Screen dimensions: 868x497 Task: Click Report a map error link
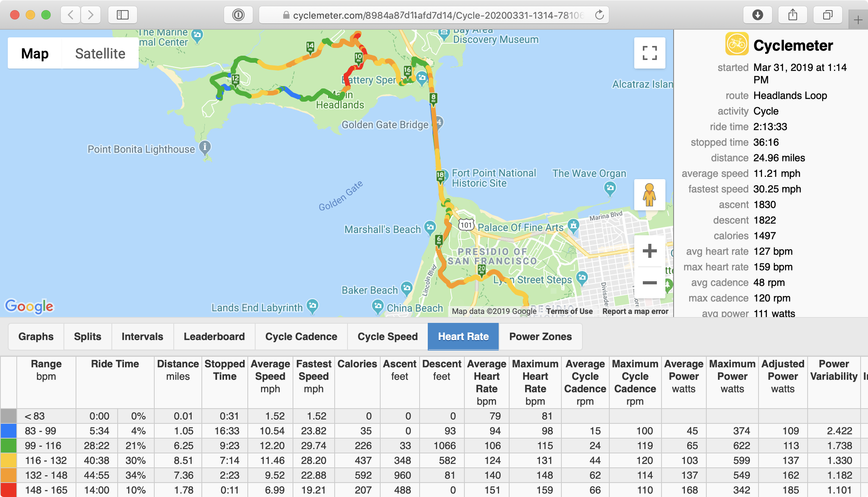(635, 311)
